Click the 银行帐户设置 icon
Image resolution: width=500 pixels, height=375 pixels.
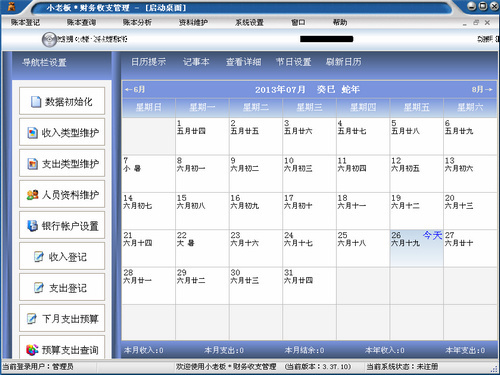32,226
